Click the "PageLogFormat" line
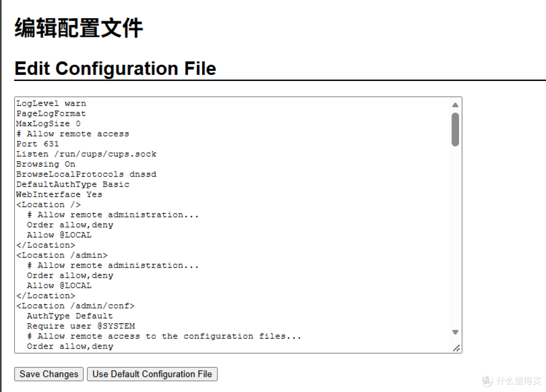The width and height of the screenshot is (546, 392). click(51, 114)
